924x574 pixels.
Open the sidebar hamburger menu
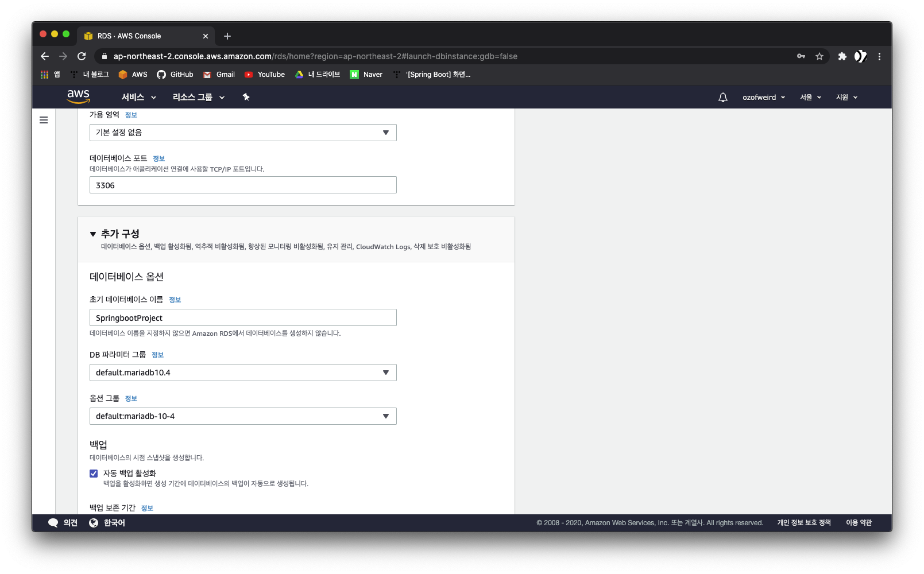(44, 120)
